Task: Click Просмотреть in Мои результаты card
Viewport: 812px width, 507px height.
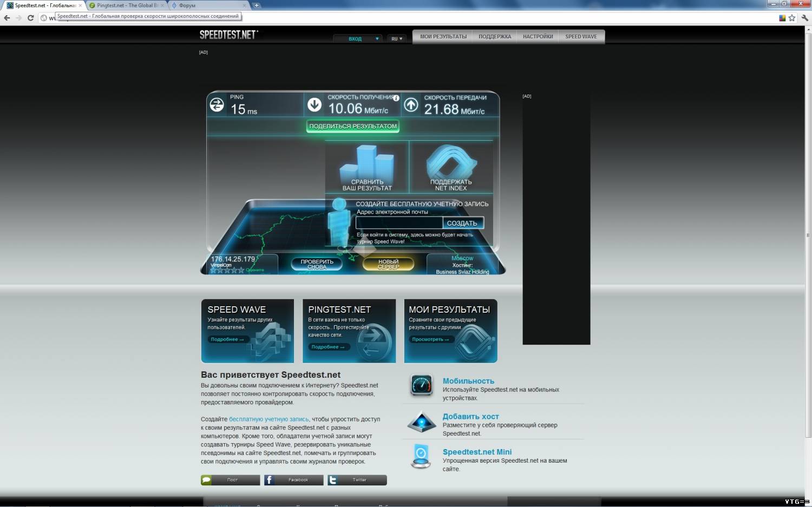Action: [430, 339]
